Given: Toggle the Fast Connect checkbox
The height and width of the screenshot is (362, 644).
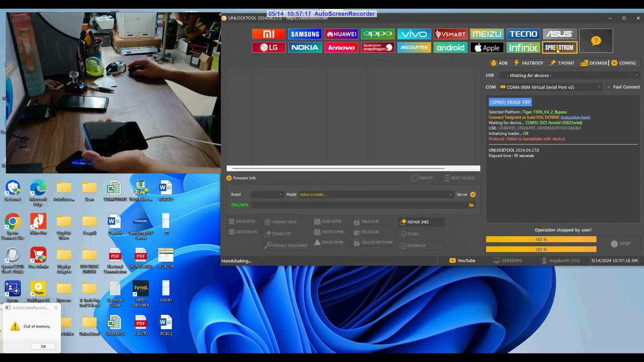Looking at the screenshot, I should [609, 87].
